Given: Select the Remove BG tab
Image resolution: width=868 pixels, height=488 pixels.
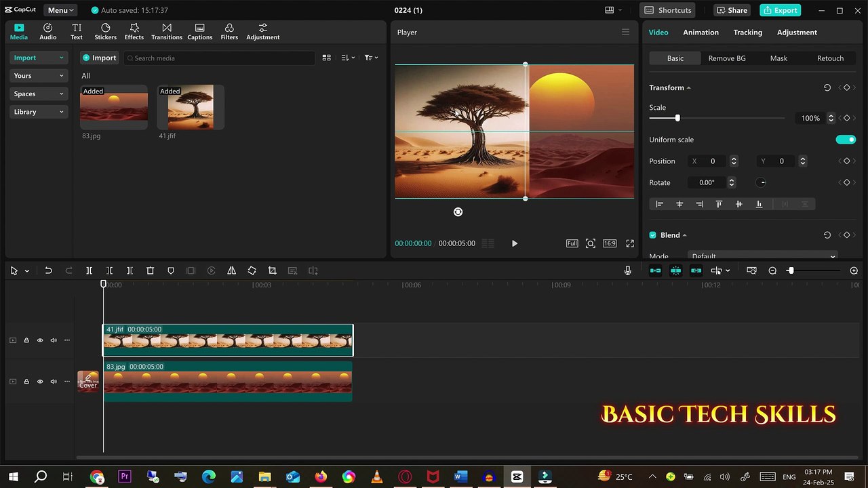Looking at the screenshot, I should (726, 58).
